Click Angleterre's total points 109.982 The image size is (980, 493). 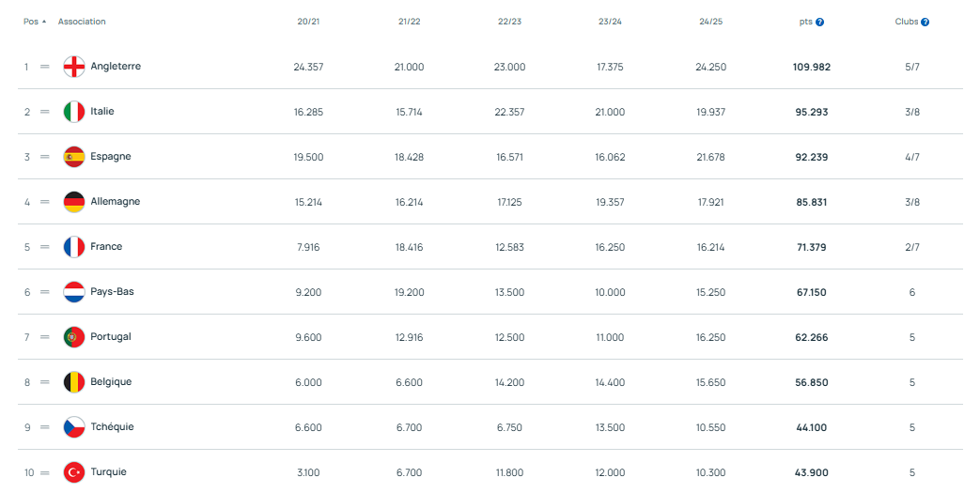(x=812, y=68)
